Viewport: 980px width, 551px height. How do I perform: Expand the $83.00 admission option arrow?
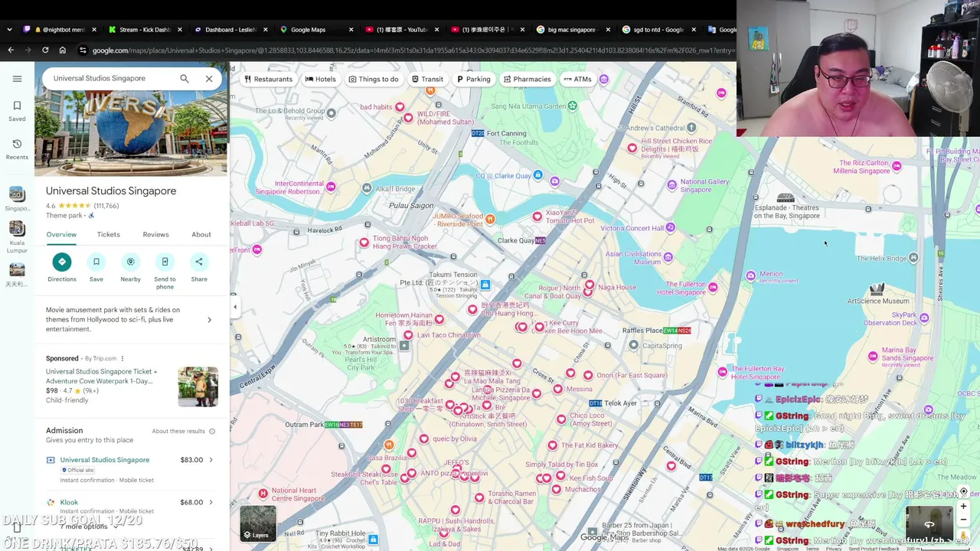pos(211,460)
